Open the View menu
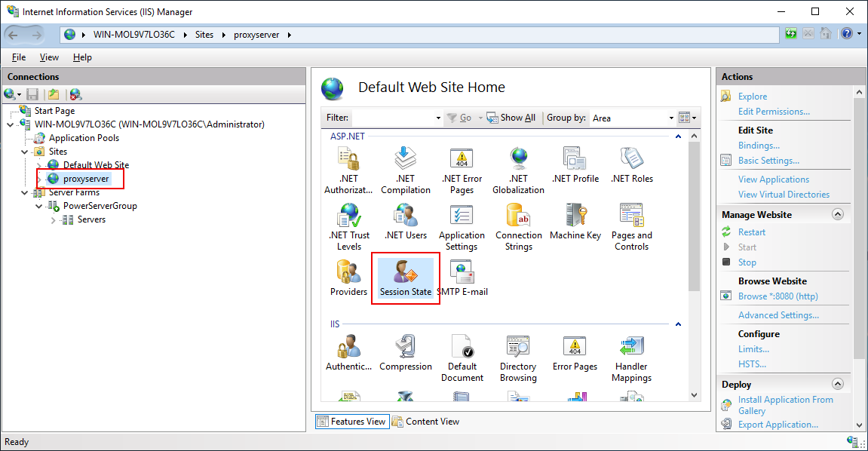This screenshot has height=451, width=868. (x=49, y=57)
